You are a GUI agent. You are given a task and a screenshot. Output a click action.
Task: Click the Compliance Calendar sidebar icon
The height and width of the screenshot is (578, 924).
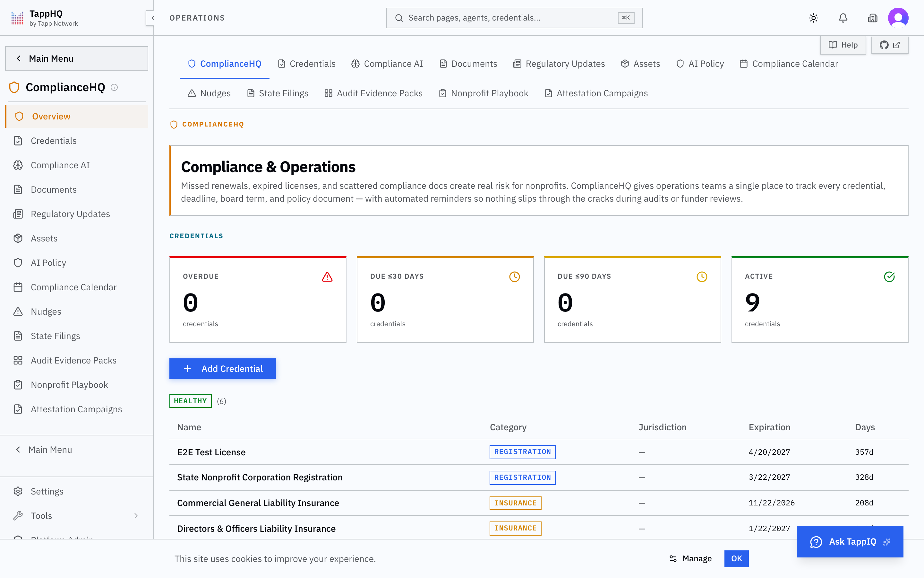coord(18,287)
